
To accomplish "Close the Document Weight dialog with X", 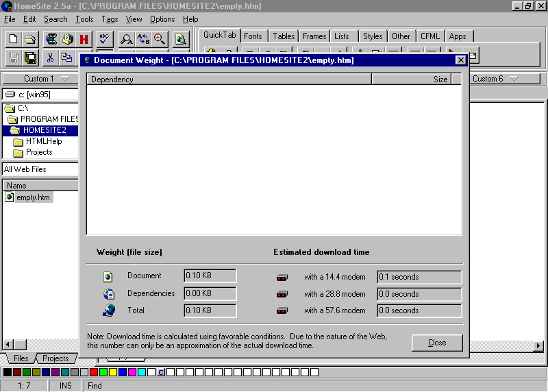I will (x=461, y=60).
